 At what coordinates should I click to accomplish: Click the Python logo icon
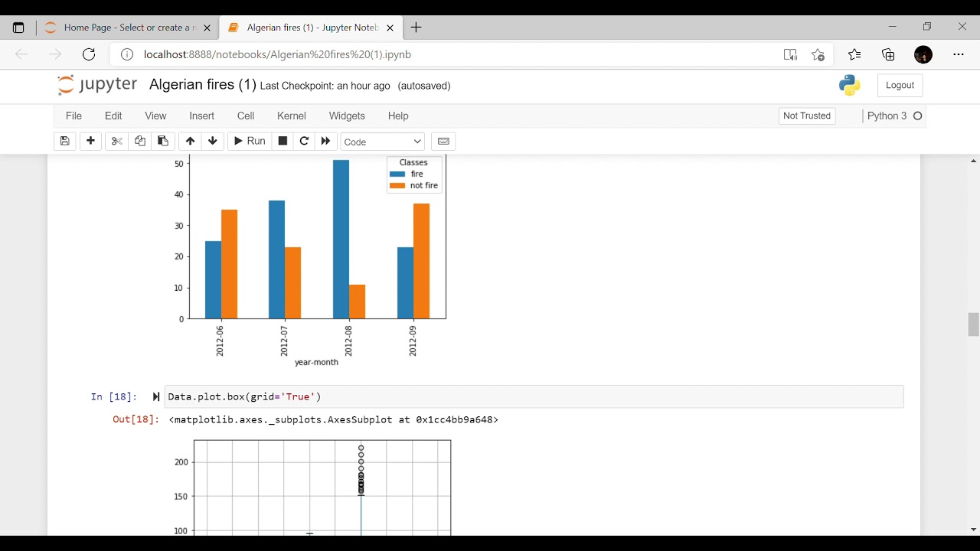pyautogui.click(x=850, y=85)
